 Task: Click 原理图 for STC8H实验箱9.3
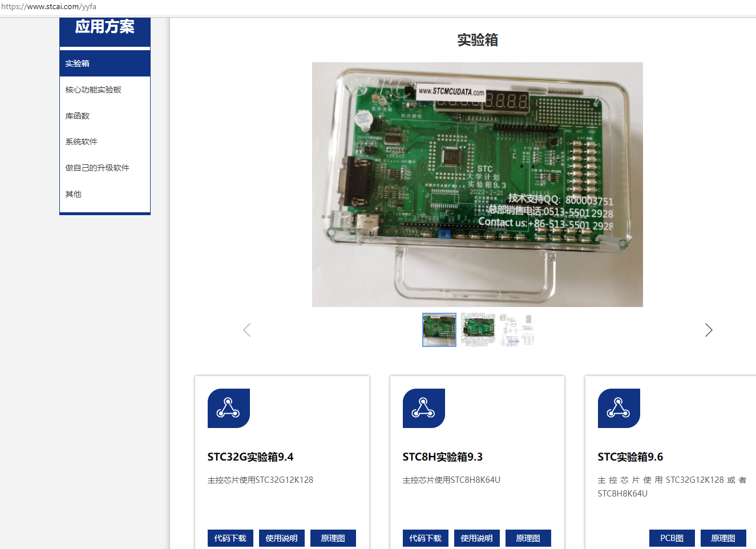[528, 538]
